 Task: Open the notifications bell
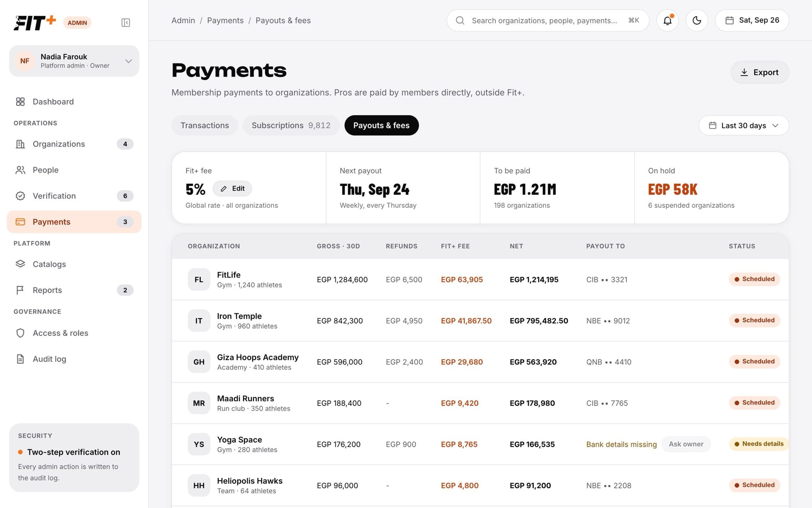tap(667, 20)
